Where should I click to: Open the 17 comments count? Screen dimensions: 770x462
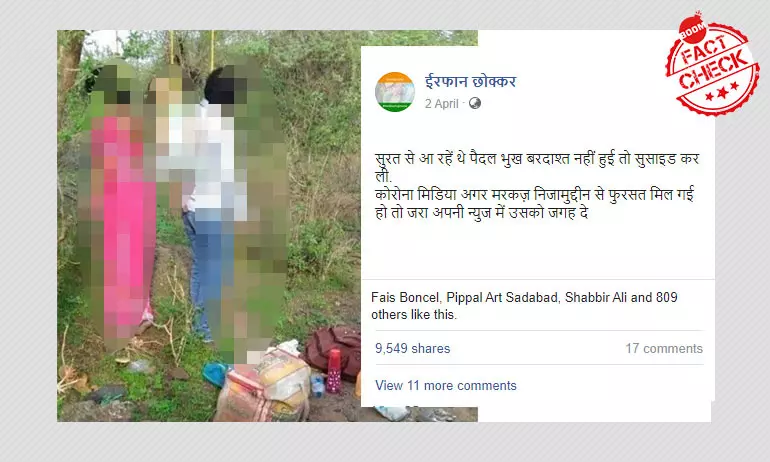coord(664,349)
